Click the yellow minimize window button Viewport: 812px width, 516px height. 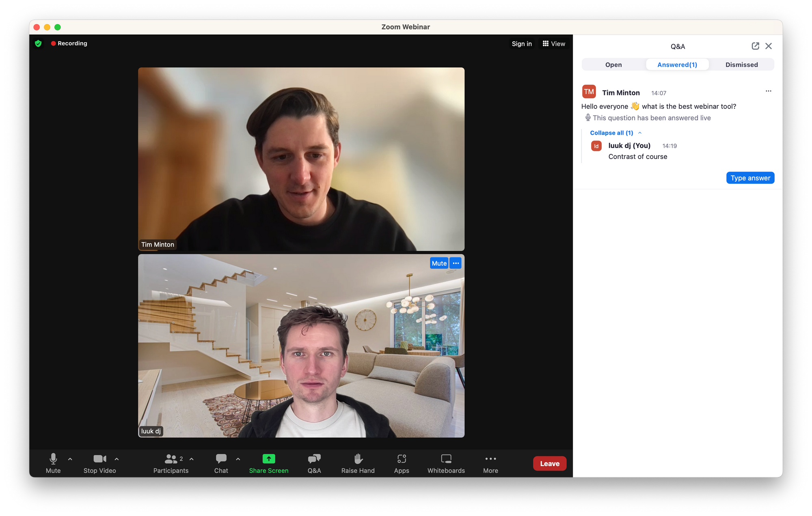(x=47, y=27)
